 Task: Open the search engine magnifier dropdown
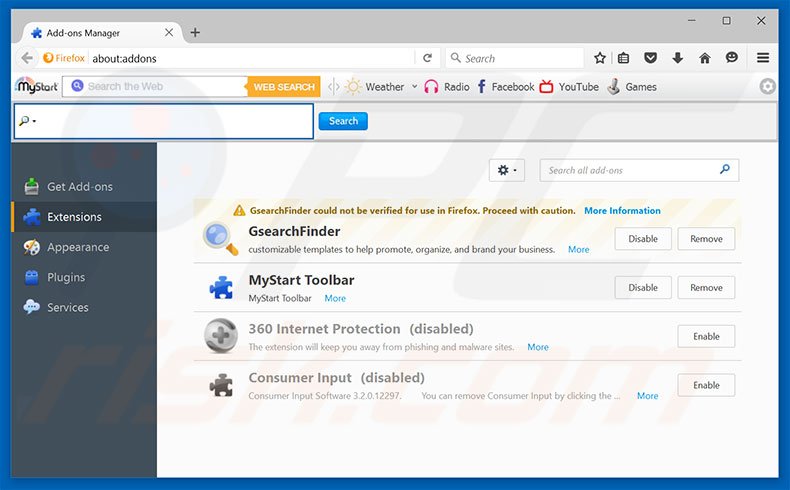[x=27, y=121]
